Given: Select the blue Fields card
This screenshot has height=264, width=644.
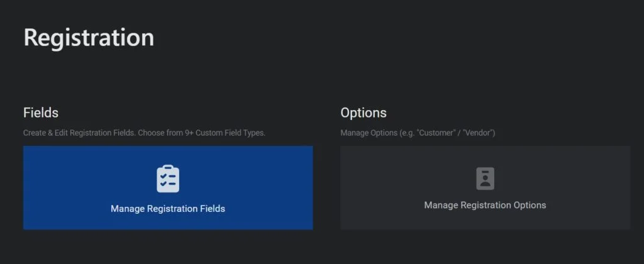Looking at the screenshot, I should tap(168, 188).
